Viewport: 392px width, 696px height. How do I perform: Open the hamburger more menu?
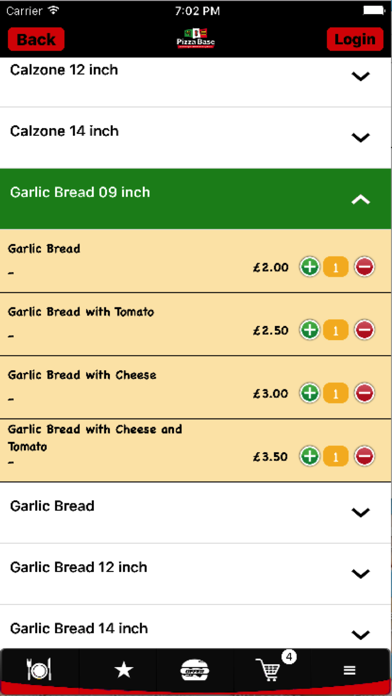[x=349, y=670]
